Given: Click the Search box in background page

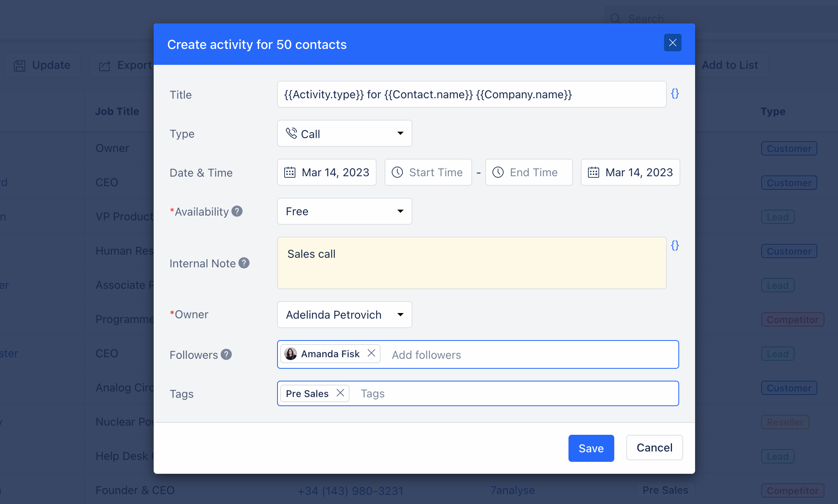Looking at the screenshot, I should [721, 19].
